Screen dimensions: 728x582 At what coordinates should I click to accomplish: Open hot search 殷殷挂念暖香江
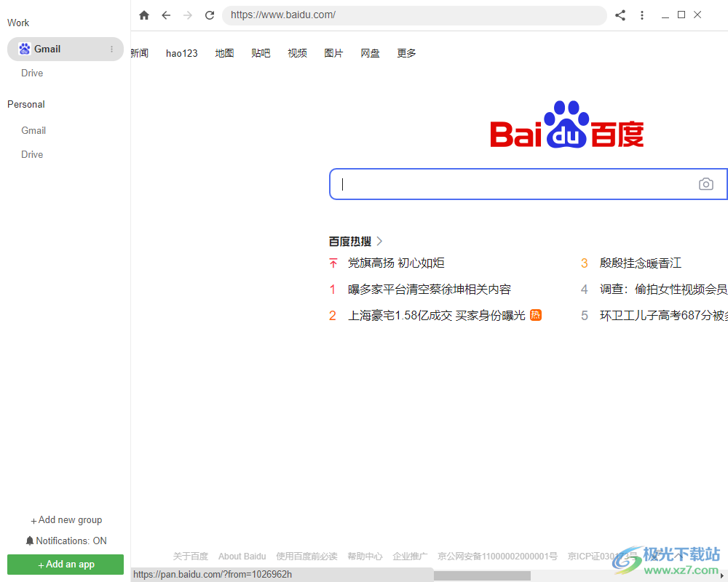(640, 263)
